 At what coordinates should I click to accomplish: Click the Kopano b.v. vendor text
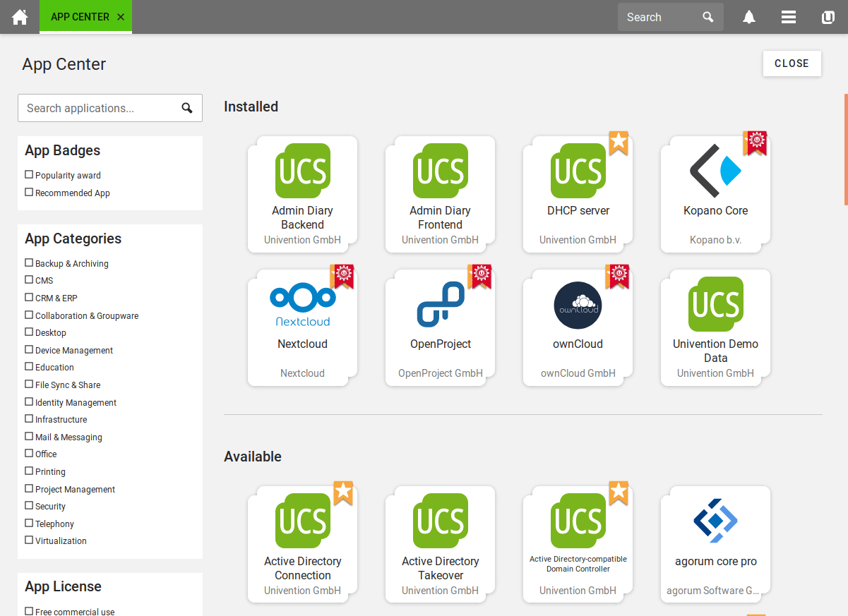click(716, 240)
